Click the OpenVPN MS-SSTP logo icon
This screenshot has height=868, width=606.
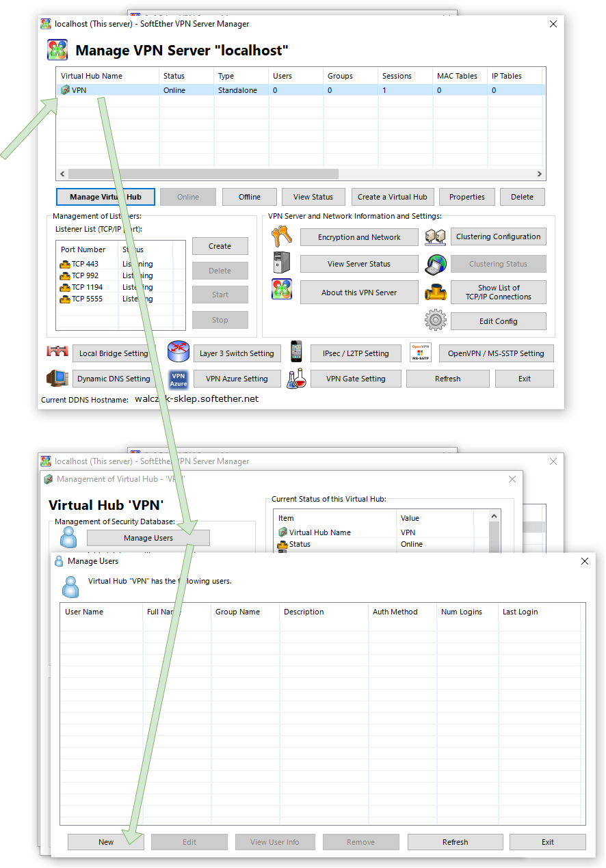[421, 353]
